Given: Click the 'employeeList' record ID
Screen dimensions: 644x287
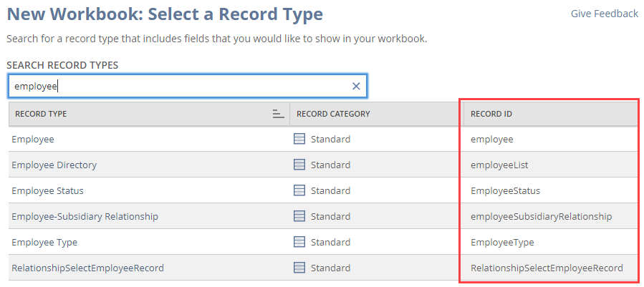Looking at the screenshot, I should (x=499, y=165).
